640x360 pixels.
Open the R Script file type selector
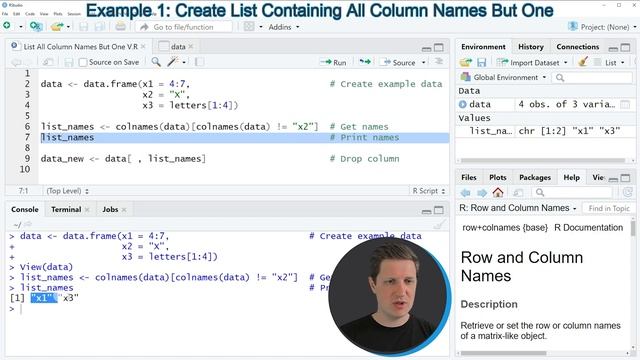428,191
